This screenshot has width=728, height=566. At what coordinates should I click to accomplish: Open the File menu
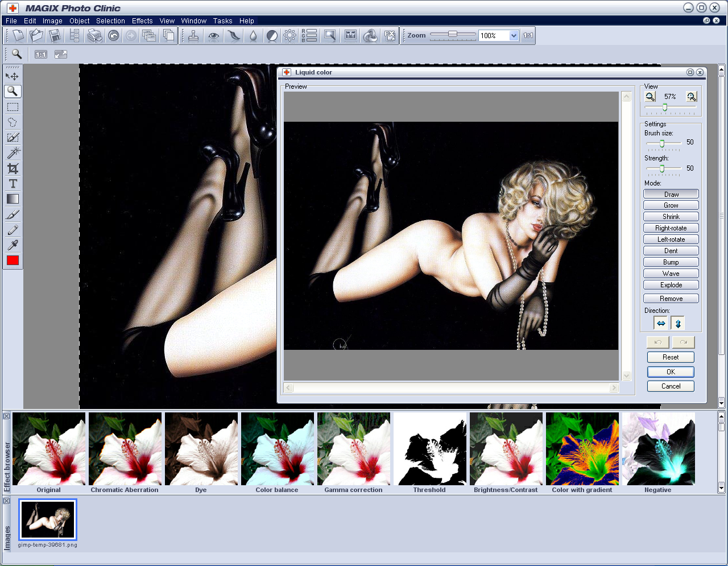pos(11,20)
